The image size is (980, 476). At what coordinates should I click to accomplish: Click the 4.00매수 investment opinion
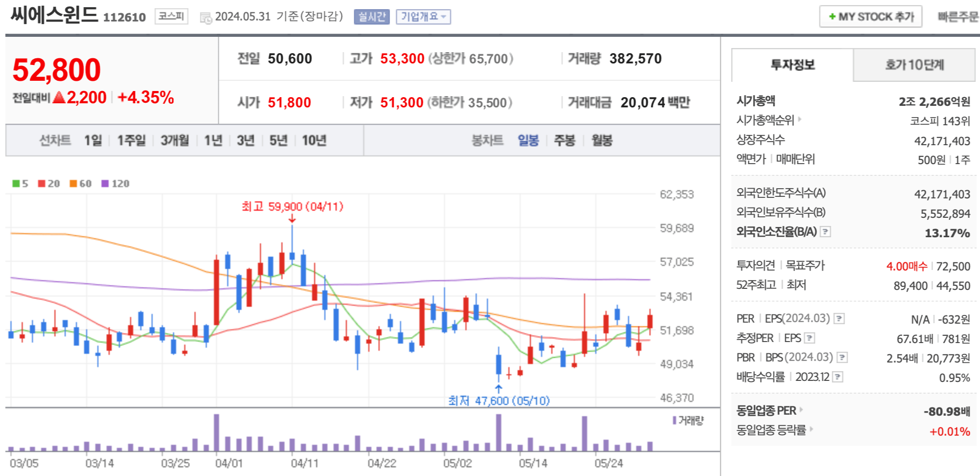(x=906, y=266)
